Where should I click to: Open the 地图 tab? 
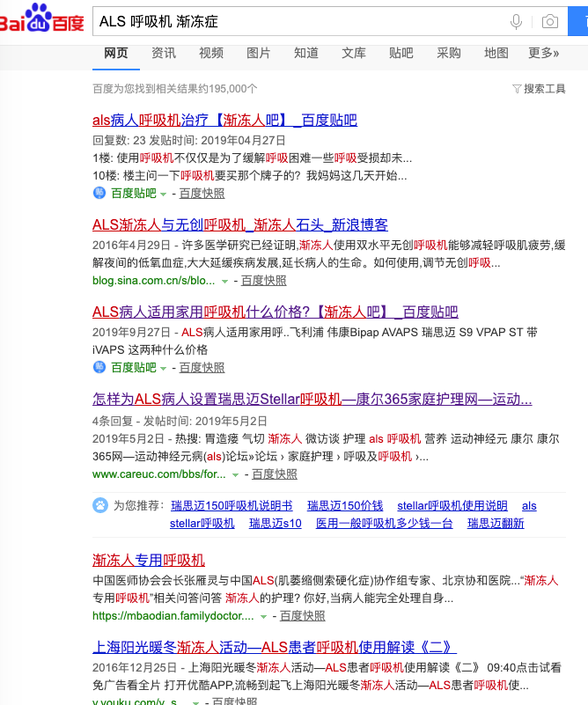pyautogui.click(x=496, y=53)
